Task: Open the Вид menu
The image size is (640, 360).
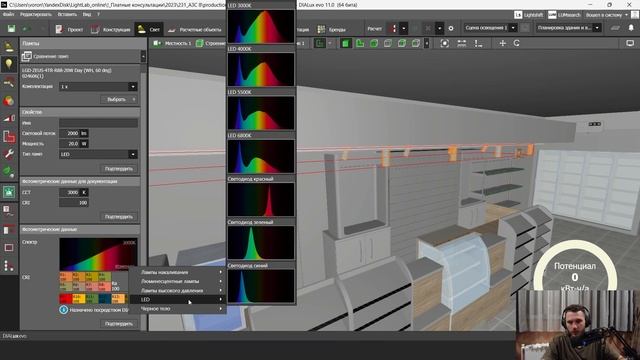Action: (87, 14)
